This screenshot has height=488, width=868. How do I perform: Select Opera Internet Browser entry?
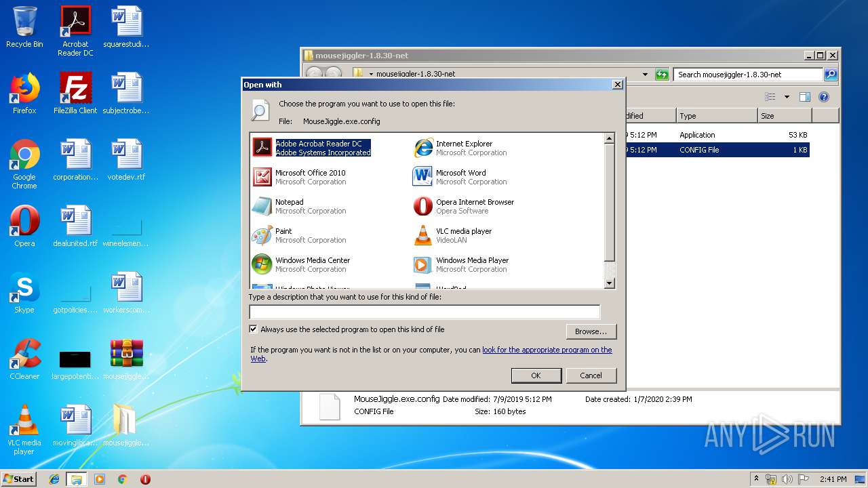tap(464, 206)
